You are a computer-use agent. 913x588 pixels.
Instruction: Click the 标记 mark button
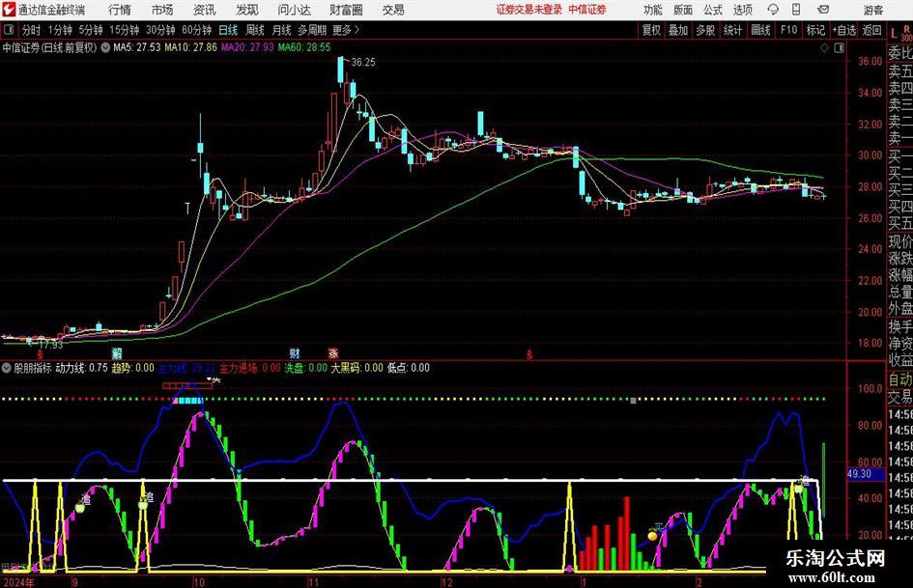815,30
